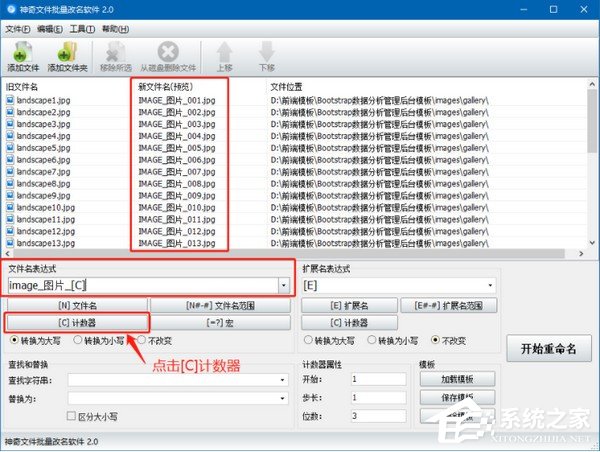The image size is (600, 452).
Task: Click the [E] extension button
Action: [349, 305]
